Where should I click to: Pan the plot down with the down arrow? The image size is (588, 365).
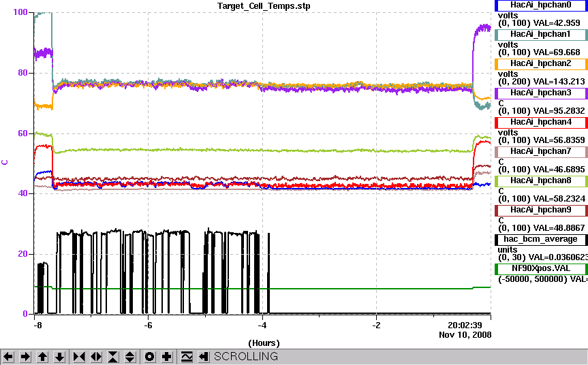[60, 356]
